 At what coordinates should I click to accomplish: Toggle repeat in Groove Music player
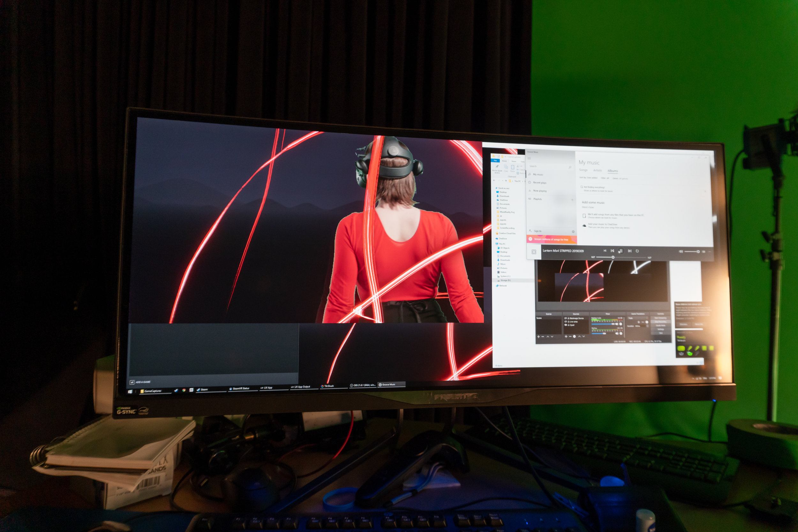tap(637, 251)
